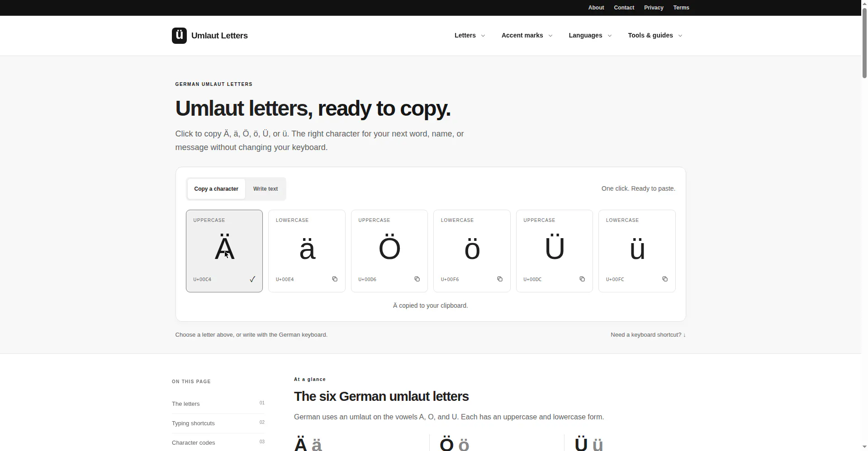
Task: Copy the lowercase ö letter glyph
Action: tap(472, 249)
